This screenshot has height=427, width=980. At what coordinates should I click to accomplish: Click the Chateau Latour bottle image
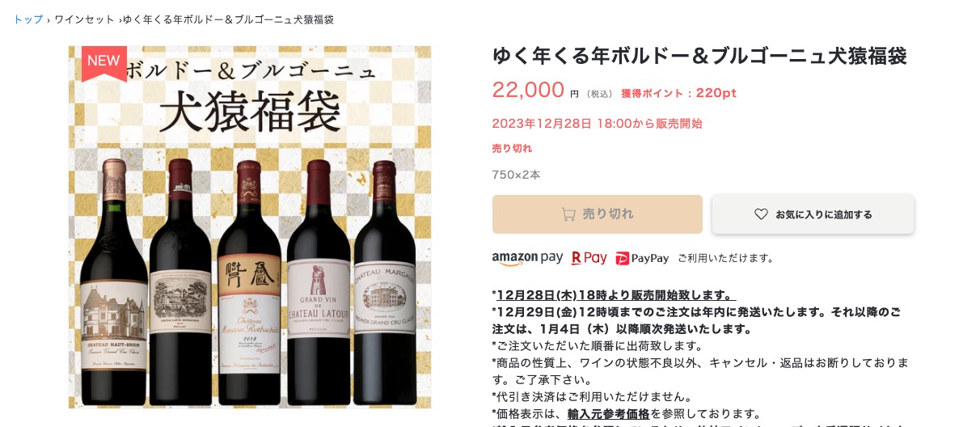(319, 283)
